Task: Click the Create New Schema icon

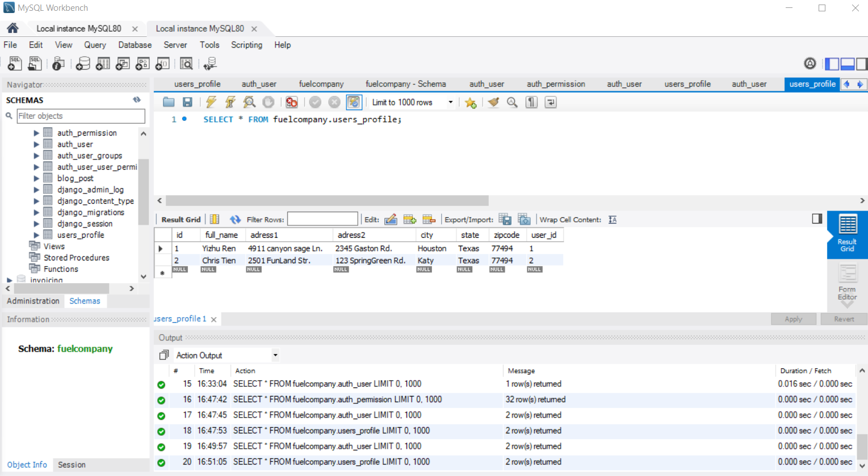Action: pyautogui.click(x=83, y=63)
